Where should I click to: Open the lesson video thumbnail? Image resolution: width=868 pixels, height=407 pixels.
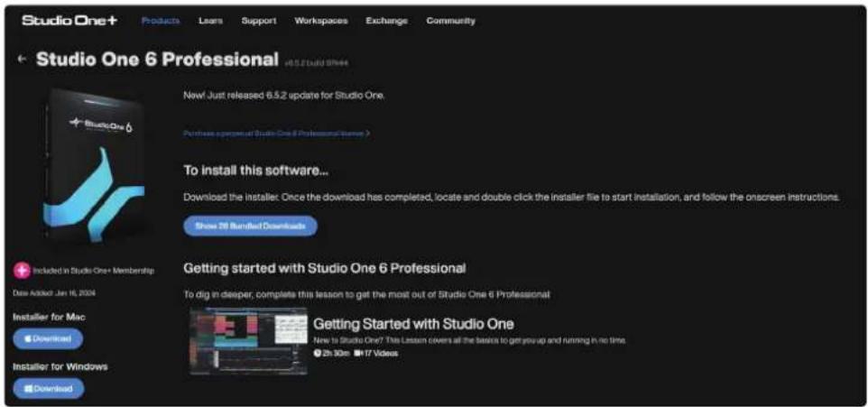pyautogui.click(x=248, y=341)
